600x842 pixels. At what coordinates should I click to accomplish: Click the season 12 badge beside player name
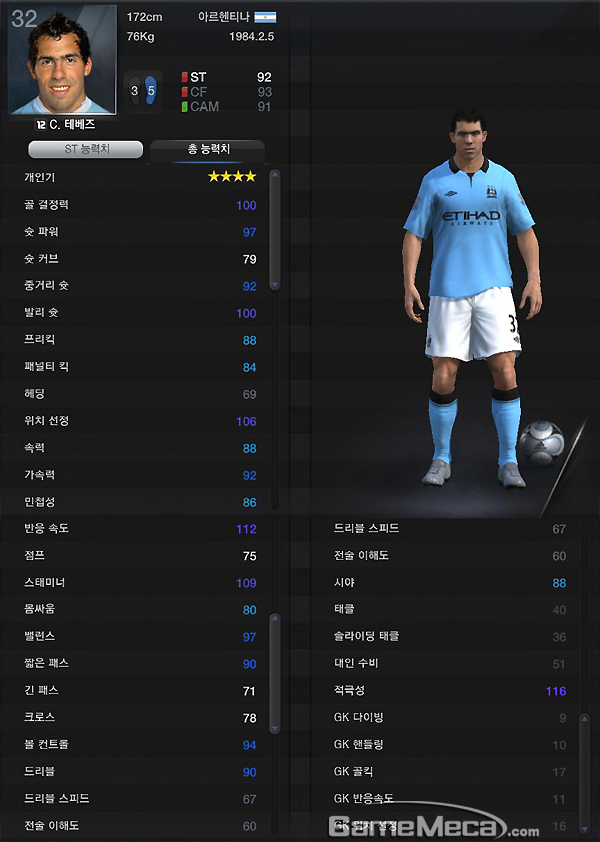[41, 125]
